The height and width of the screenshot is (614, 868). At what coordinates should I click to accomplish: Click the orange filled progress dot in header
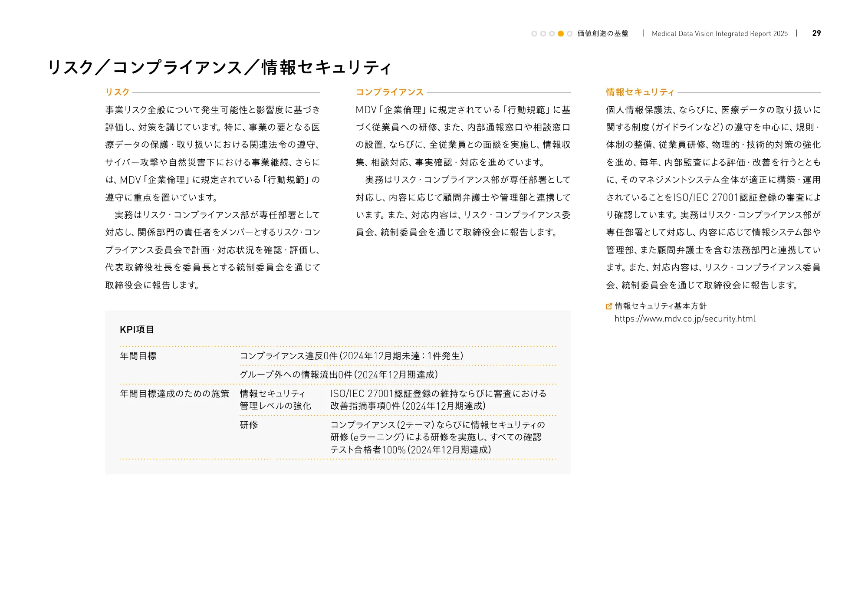click(x=561, y=33)
